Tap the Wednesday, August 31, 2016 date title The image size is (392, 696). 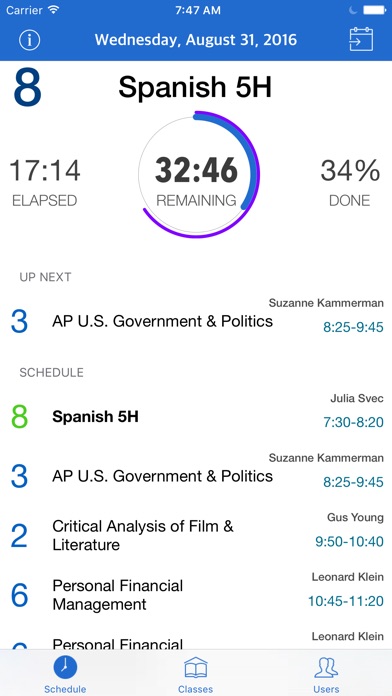tap(196, 40)
